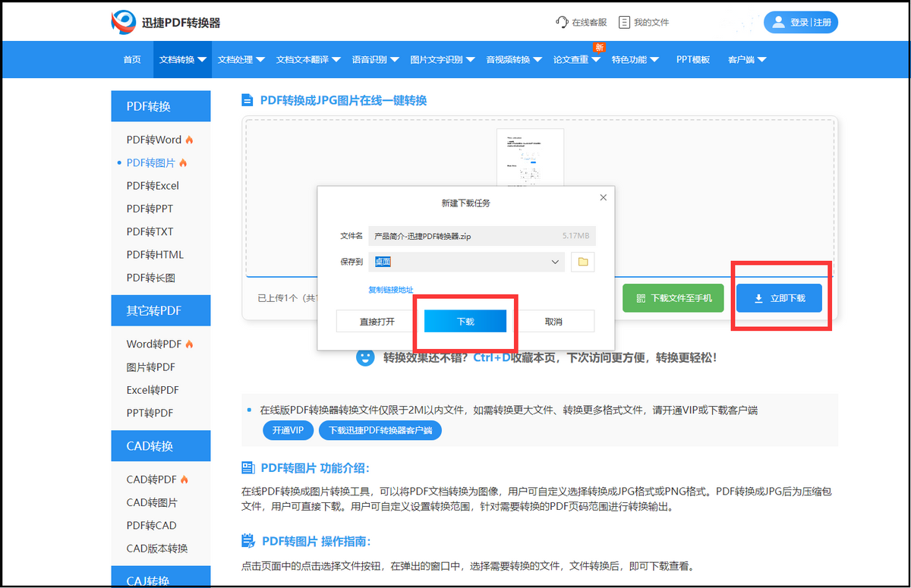The height and width of the screenshot is (588, 911).
Task: Select CAD版本转换 in sidebar
Action: point(157,548)
